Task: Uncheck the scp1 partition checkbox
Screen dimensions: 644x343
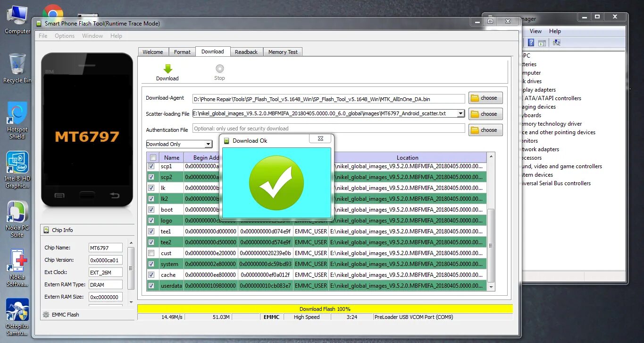Action: pos(151,166)
